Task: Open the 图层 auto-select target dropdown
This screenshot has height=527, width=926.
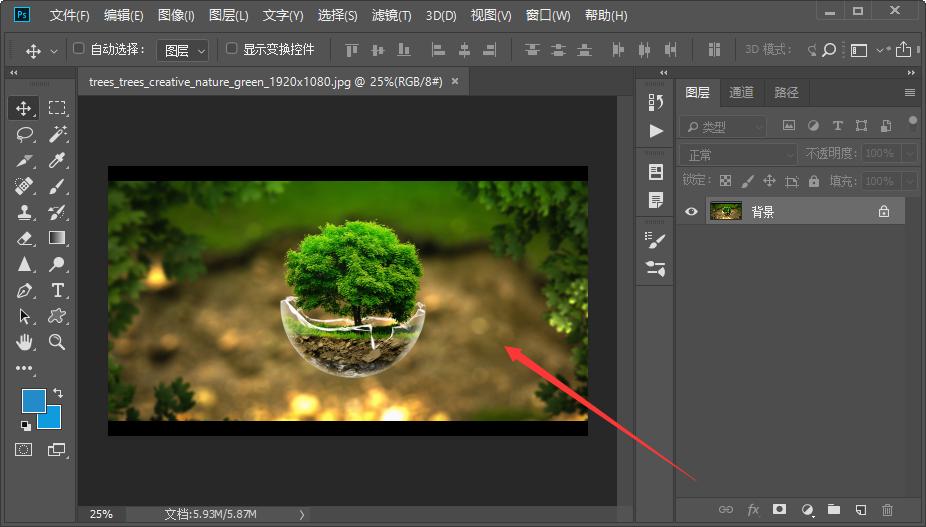Action: tap(184, 50)
